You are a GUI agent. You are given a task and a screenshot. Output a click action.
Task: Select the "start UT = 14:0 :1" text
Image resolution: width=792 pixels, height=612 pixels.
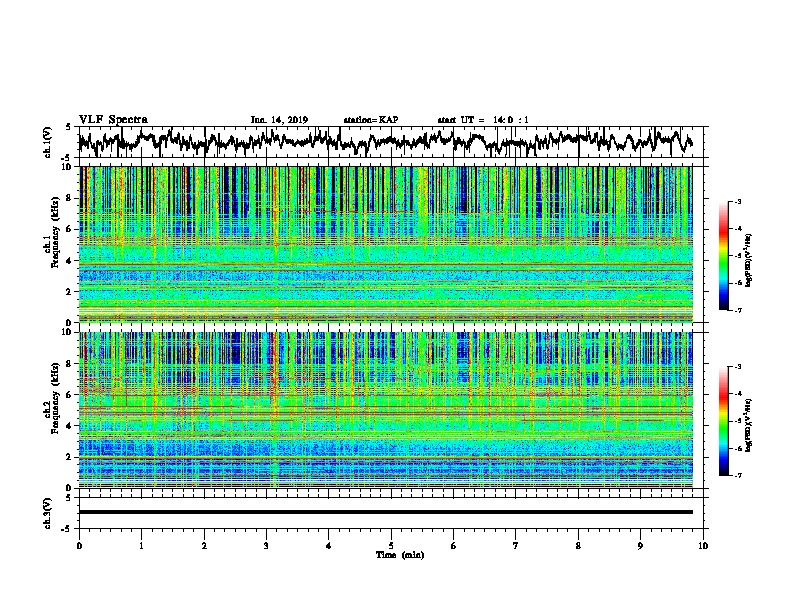[483, 120]
